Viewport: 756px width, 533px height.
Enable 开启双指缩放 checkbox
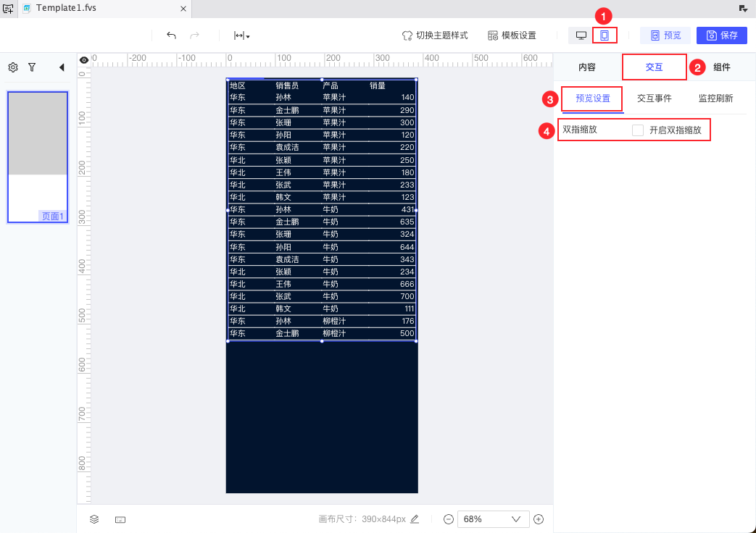click(x=637, y=130)
